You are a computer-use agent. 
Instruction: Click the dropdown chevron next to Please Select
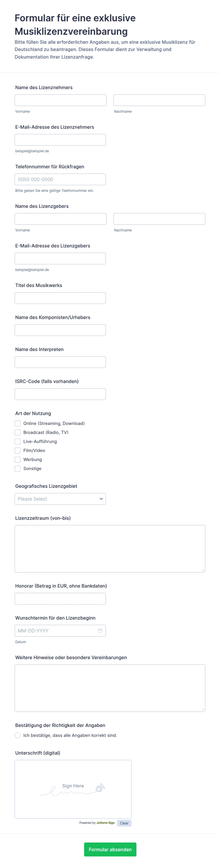click(x=101, y=499)
